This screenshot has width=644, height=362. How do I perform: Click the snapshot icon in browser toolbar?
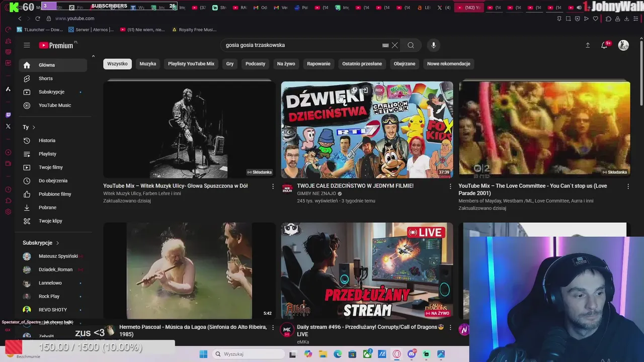568,19
